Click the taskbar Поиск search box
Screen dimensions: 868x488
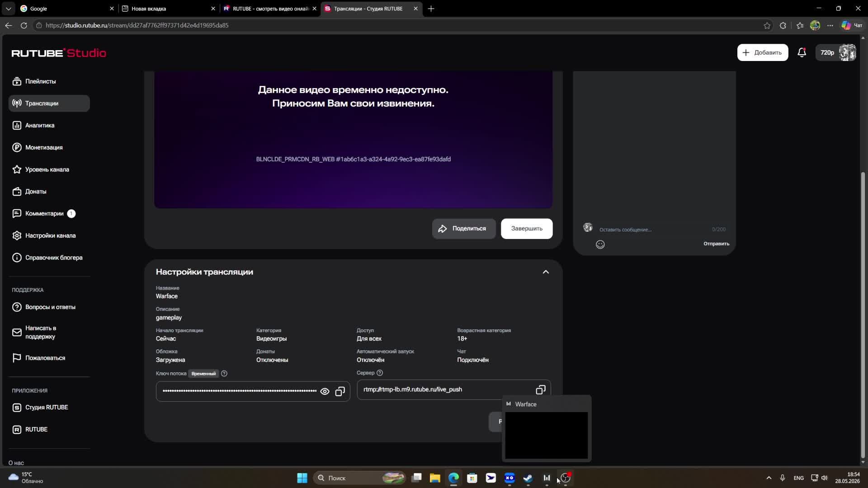tap(359, 478)
